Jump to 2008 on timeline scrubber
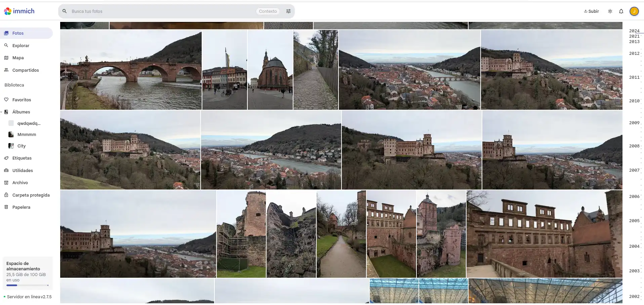This screenshot has width=644, height=305. click(x=634, y=146)
